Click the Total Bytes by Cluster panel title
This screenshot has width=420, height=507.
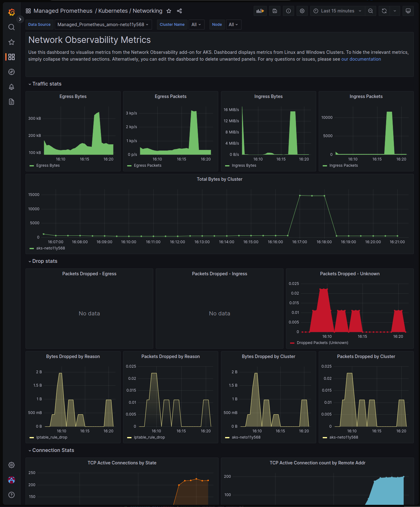coord(219,179)
